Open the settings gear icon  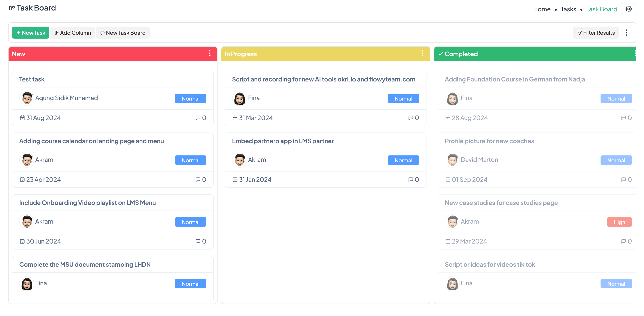click(628, 9)
